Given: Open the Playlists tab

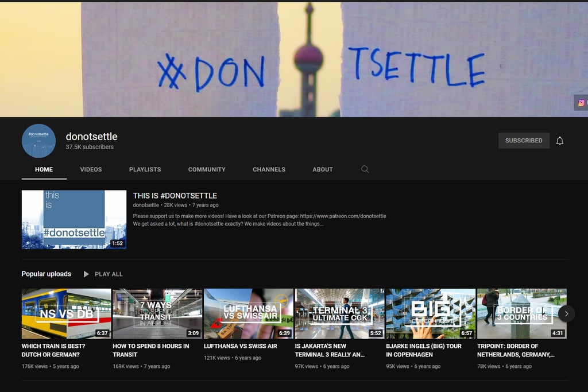Looking at the screenshot, I should (x=145, y=169).
